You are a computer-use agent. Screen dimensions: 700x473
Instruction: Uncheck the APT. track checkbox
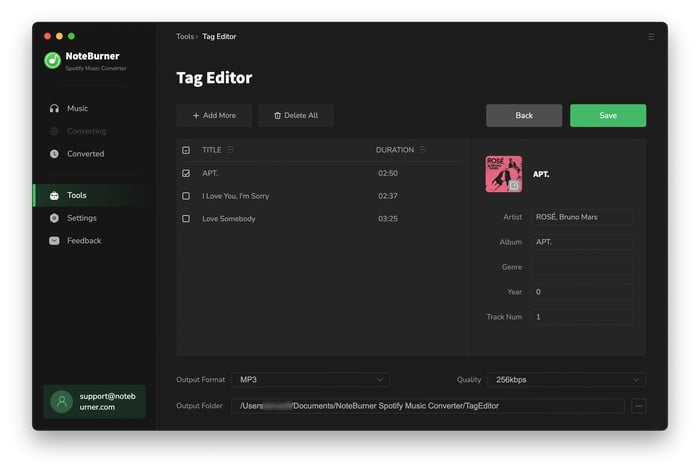[x=186, y=173]
